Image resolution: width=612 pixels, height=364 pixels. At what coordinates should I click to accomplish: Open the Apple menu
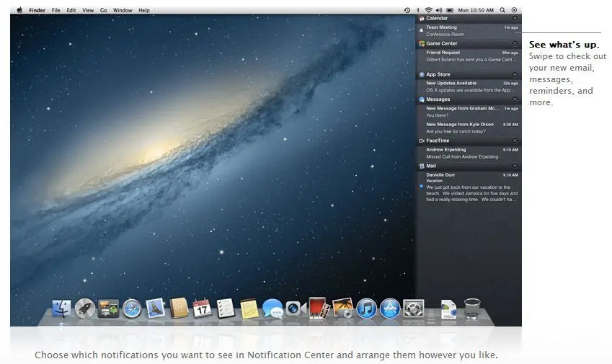pyautogui.click(x=19, y=10)
